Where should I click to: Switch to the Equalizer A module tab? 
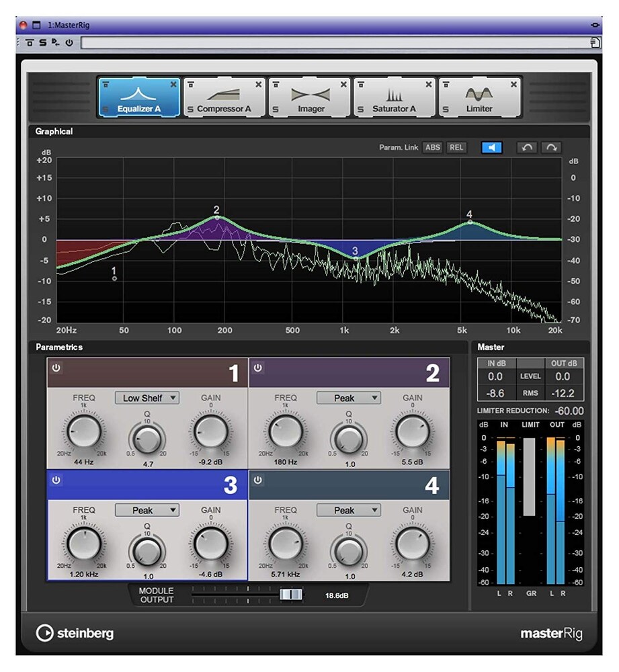coord(139,97)
